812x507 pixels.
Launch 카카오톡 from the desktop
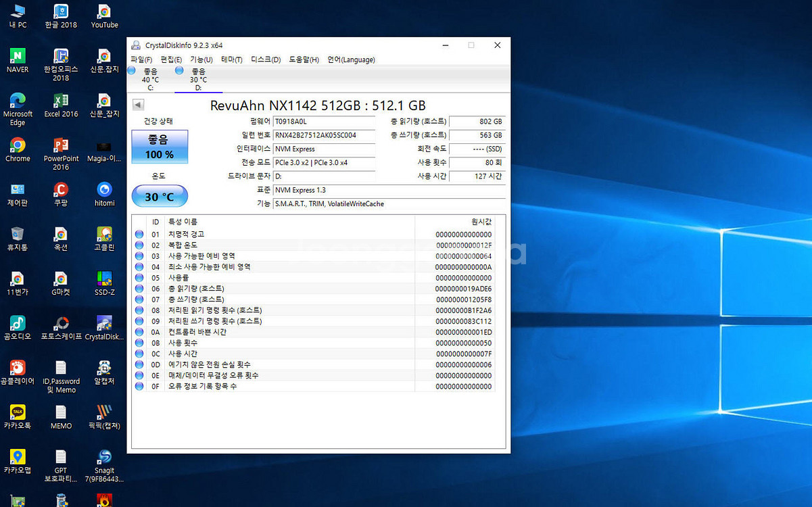click(18, 417)
